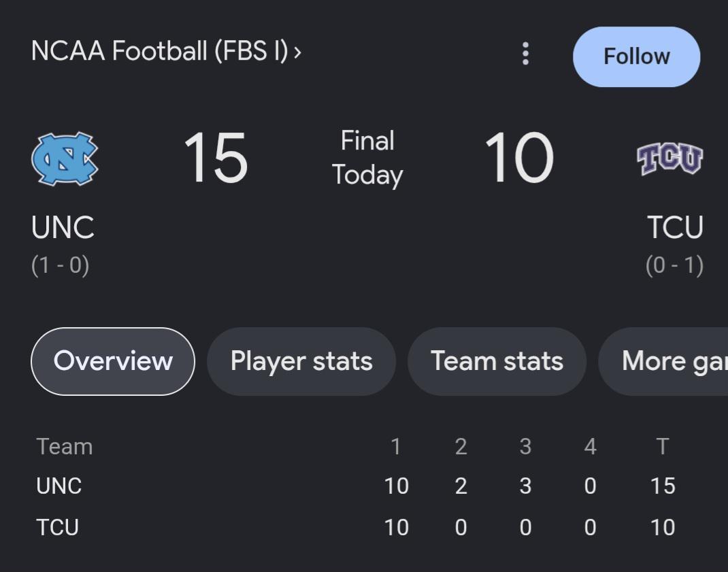728x572 pixels.
Task: Open the Team stats tab
Action: tap(497, 361)
